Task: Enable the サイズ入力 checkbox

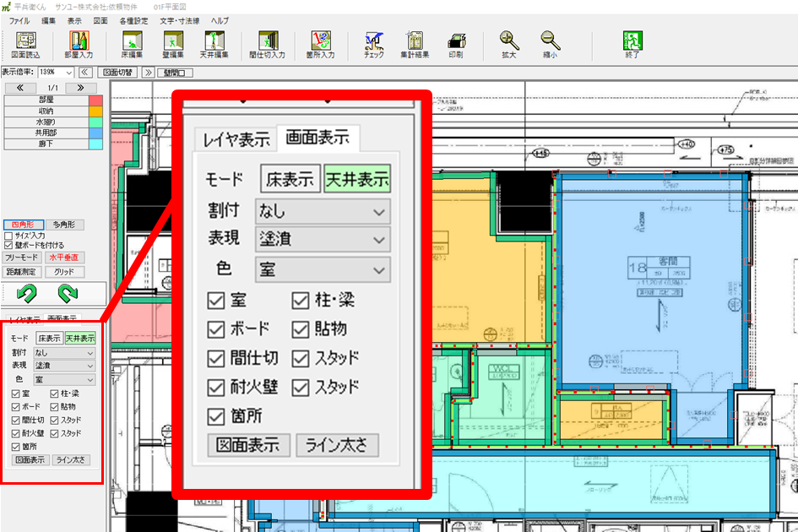Action: click(x=8, y=236)
